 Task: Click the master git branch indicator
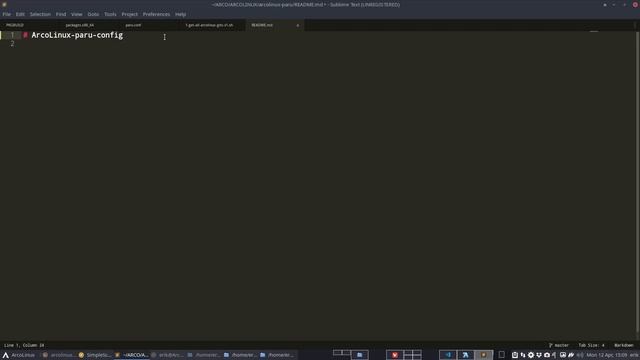click(x=558, y=345)
